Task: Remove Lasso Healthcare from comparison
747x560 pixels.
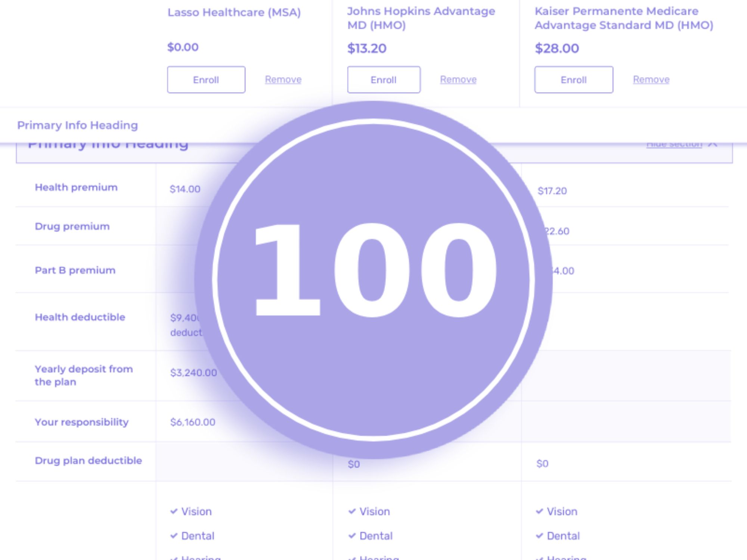Action: tap(283, 80)
